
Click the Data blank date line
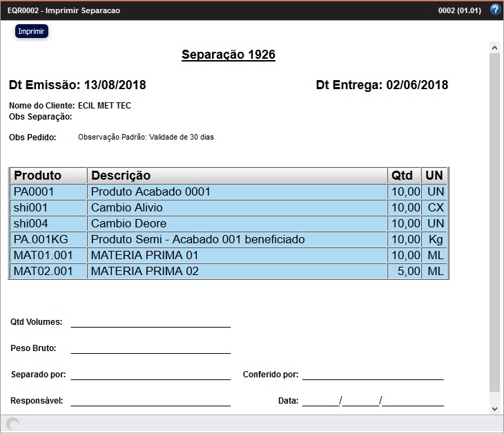click(x=373, y=402)
